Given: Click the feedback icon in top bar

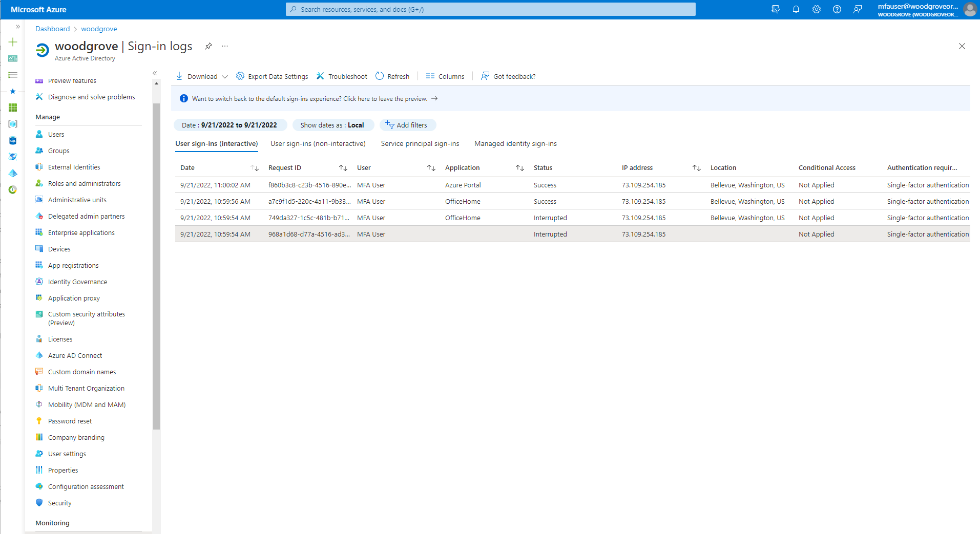Looking at the screenshot, I should [x=858, y=9].
